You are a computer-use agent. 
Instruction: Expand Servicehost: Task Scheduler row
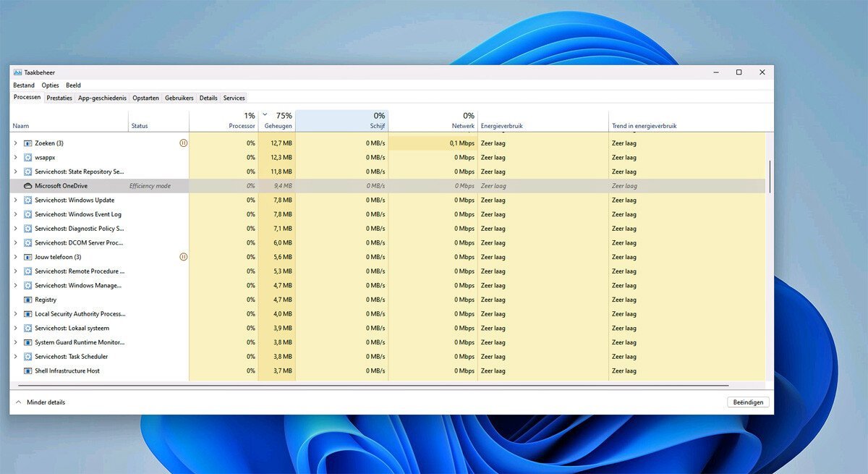[x=15, y=357]
